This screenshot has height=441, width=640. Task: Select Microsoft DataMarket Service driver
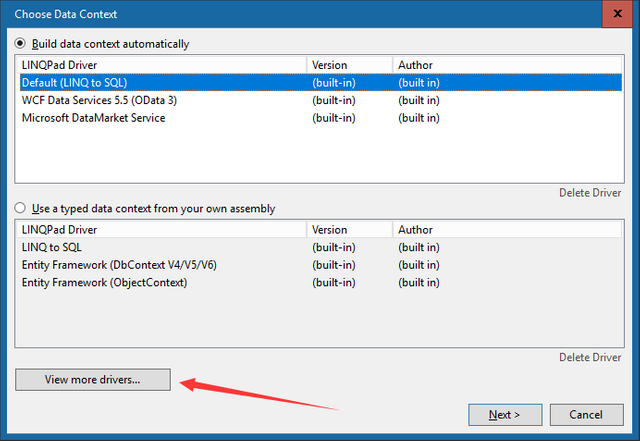tap(320, 118)
